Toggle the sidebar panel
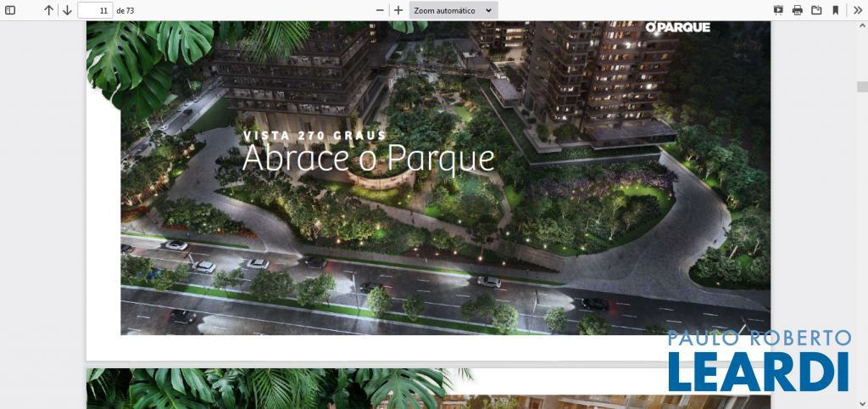The image size is (868, 409). [10, 10]
